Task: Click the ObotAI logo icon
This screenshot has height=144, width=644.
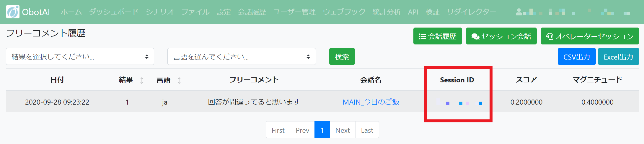Action: pyautogui.click(x=13, y=12)
